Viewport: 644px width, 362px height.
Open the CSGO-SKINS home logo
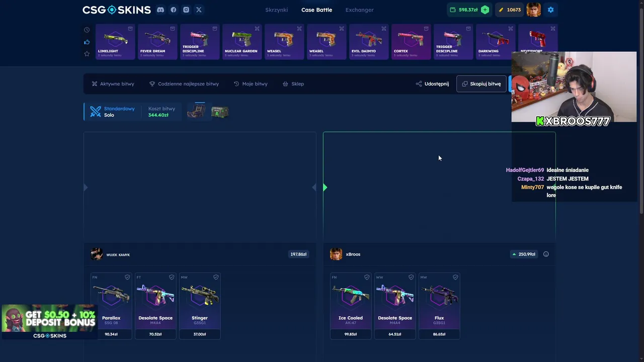coord(117,10)
